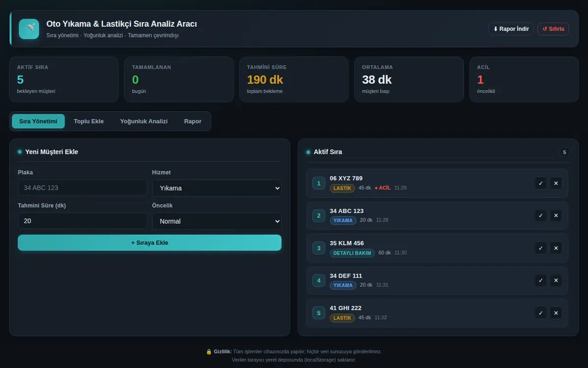Image resolution: width=588 pixels, height=368 pixels.
Task: Click the Tahmini Süre minutes field
Action: (82, 221)
